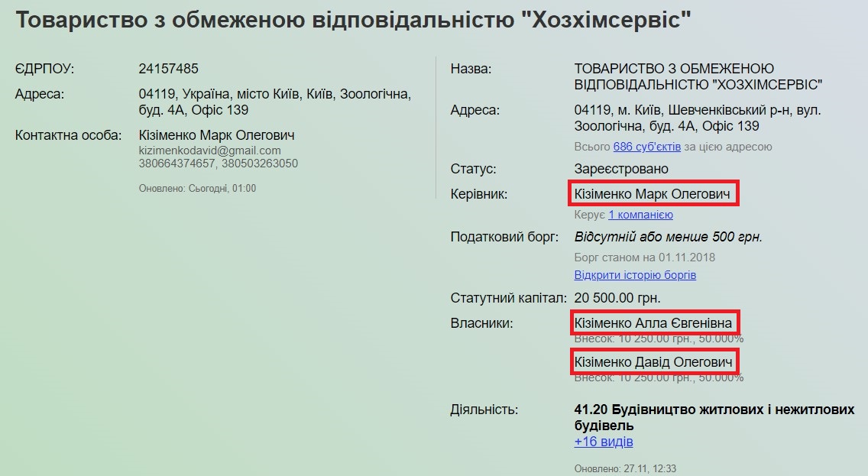Open the "686 суб'єктів" address link

(x=646, y=147)
